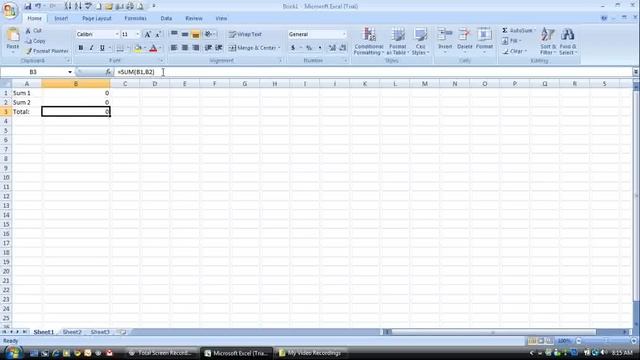The height and width of the screenshot is (360, 640).
Task: Apply top vertical alignment
Action: coord(174,34)
